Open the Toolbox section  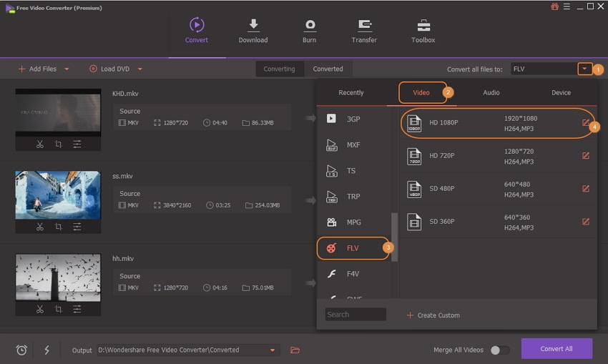tap(423, 30)
